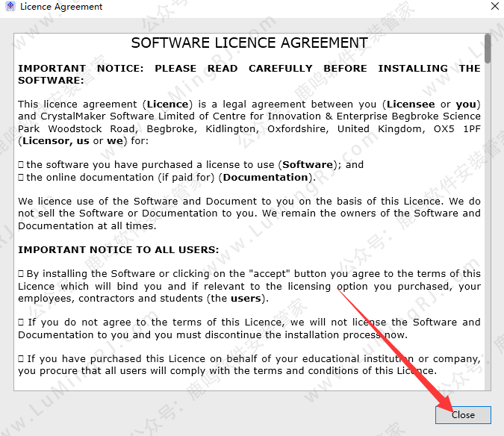Viewport: 504px width, 436px height.
Task: Click the bold "Software" term in the bullet list
Action: (x=307, y=164)
